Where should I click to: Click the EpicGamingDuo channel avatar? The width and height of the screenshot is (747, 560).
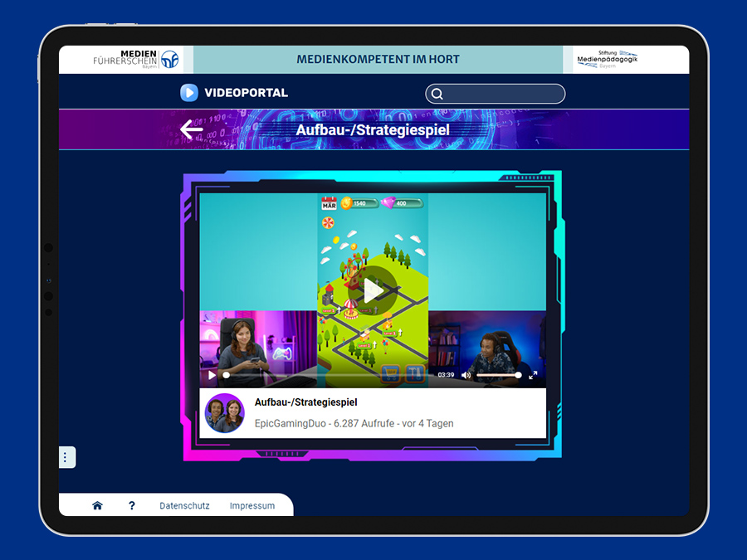tap(224, 413)
